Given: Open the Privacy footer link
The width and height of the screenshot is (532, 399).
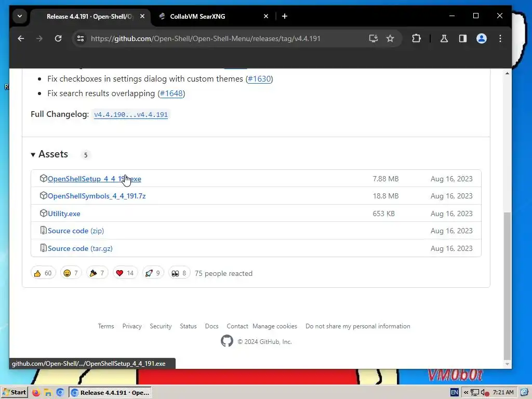Looking at the screenshot, I should tap(132, 326).
